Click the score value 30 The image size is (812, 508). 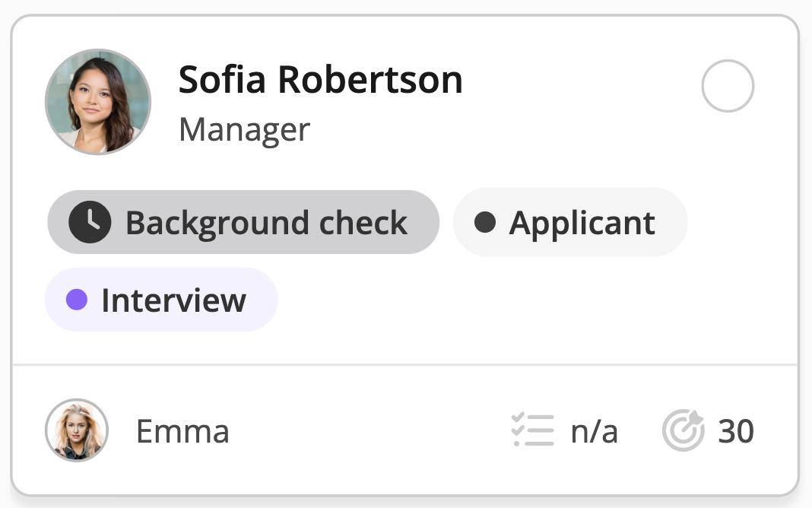(x=735, y=432)
